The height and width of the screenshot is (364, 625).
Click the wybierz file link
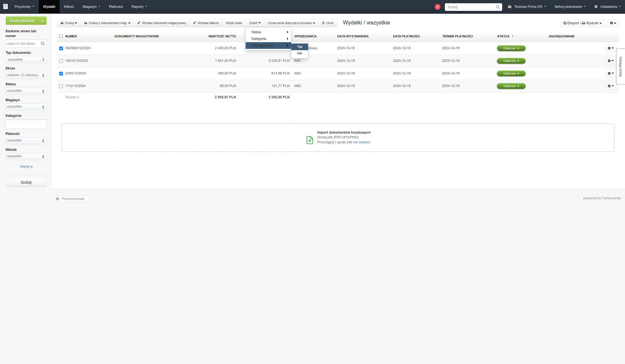pyautogui.click(x=364, y=142)
